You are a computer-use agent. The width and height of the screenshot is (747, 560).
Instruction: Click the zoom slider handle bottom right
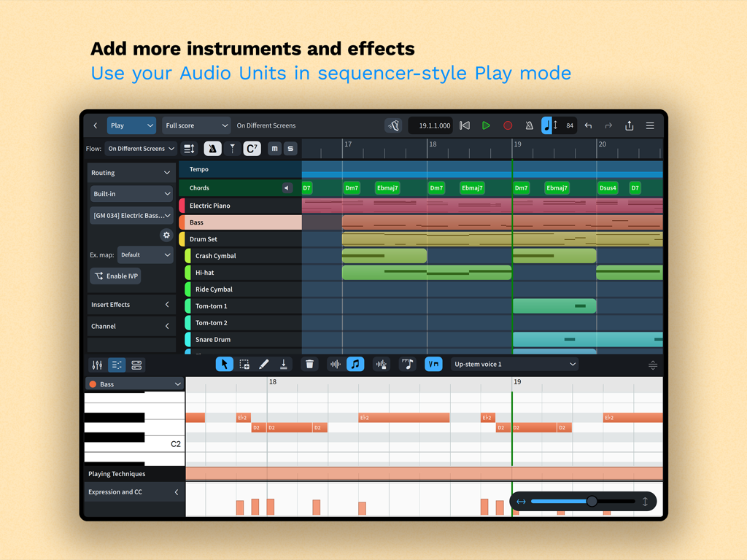click(592, 501)
